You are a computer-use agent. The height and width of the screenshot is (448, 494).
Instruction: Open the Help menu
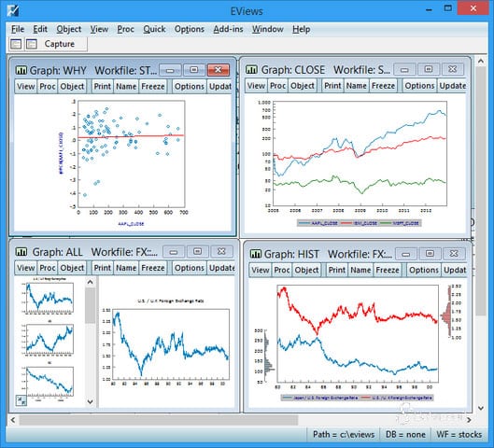302,29
